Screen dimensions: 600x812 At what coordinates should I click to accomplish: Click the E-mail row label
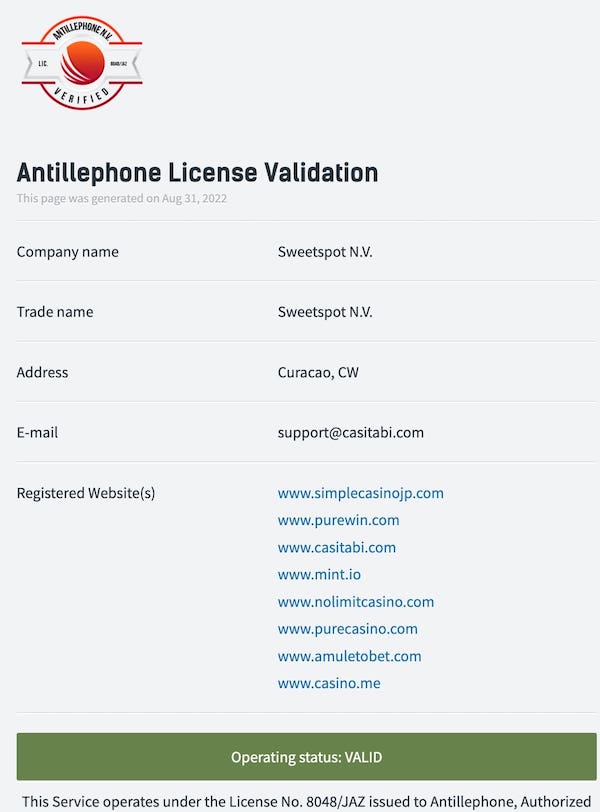tap(42, 433)
